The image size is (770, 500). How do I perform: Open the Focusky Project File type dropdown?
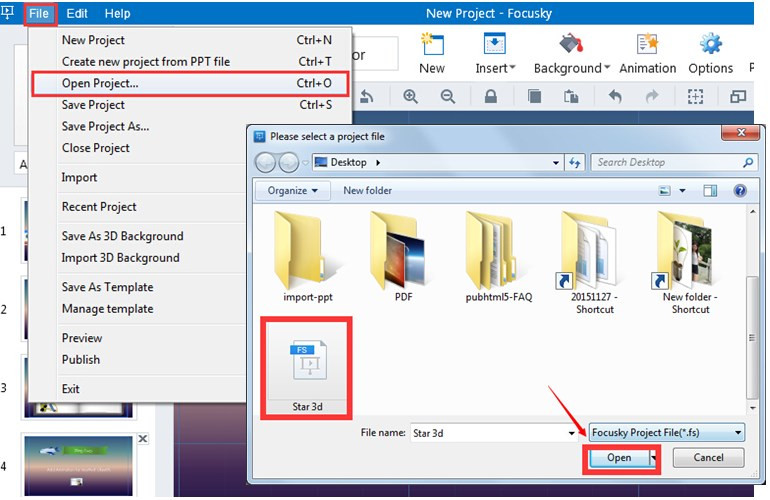point(666,433)
